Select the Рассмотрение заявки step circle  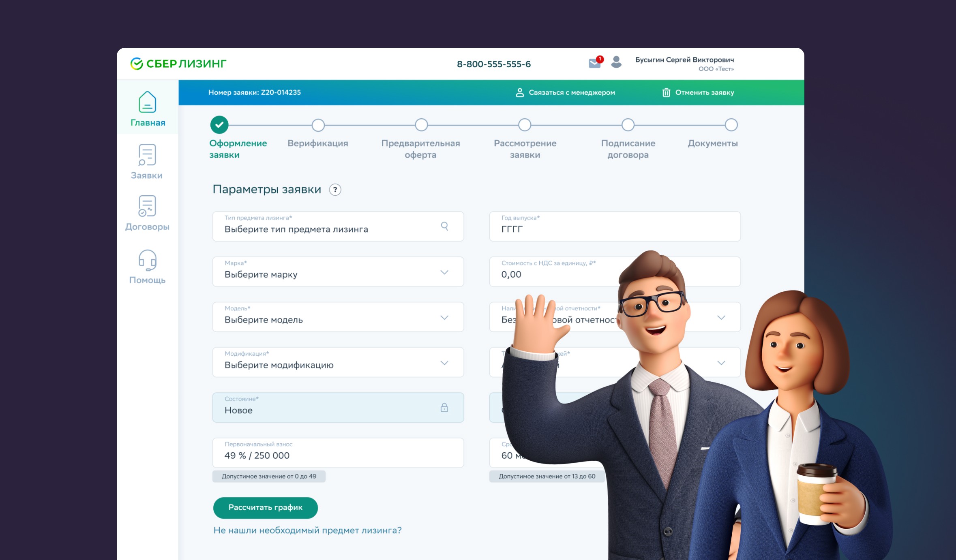(525, 125)
